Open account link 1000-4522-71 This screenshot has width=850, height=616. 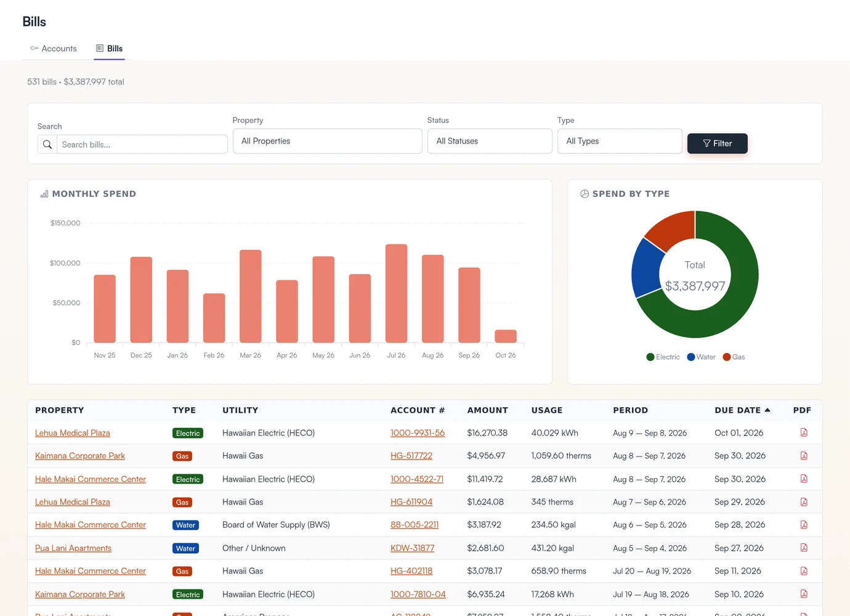417,479
